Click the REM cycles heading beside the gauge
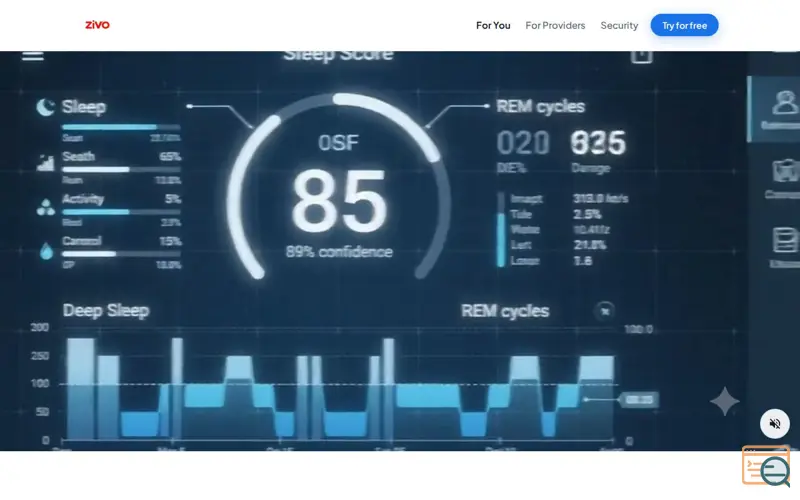Image resolution: width=800 pixels, height=500 pixels. [540, 106]
